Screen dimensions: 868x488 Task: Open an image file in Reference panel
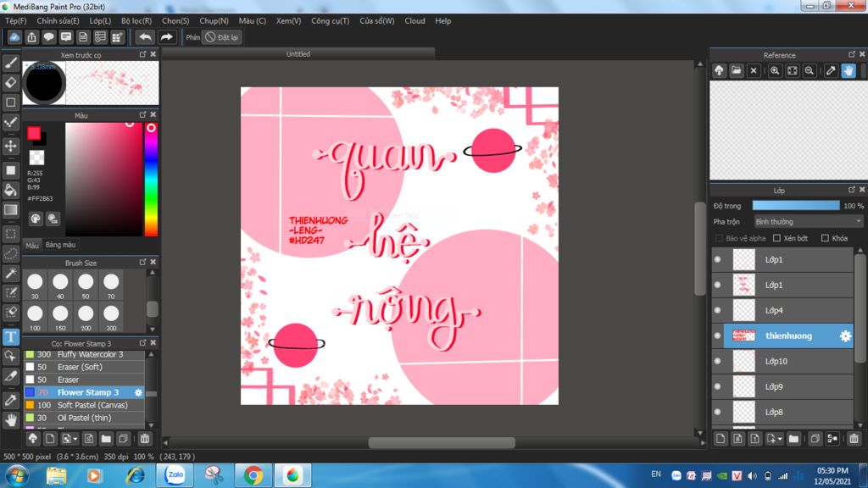(737, 71)
